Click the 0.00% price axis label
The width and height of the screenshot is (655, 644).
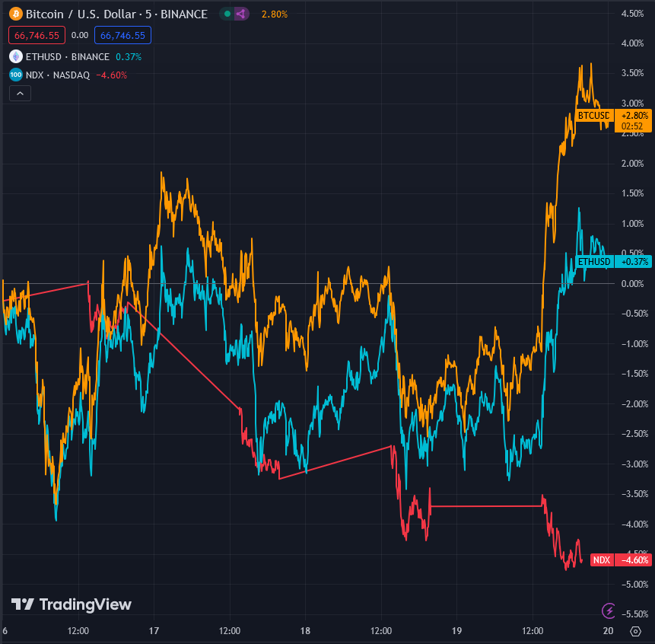point(632,284)
